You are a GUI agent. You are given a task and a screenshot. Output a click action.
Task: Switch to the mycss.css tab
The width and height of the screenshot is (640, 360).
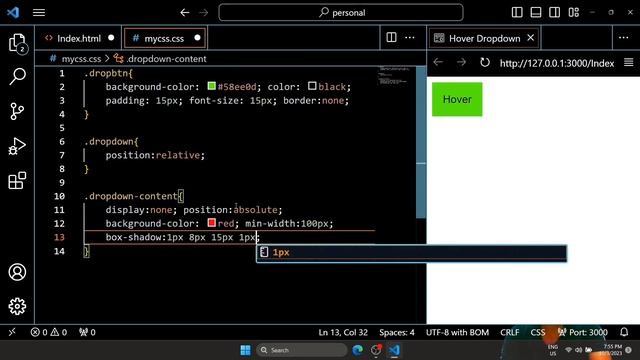[165, 38]
